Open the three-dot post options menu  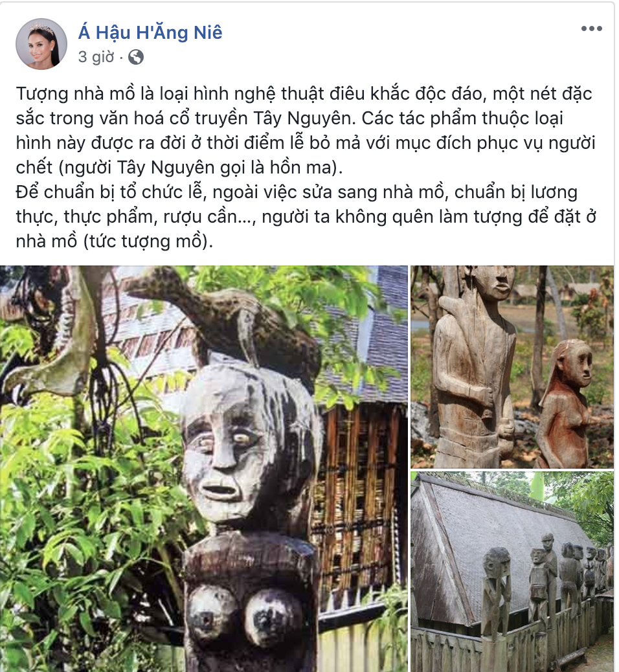[x=592, y=28]
